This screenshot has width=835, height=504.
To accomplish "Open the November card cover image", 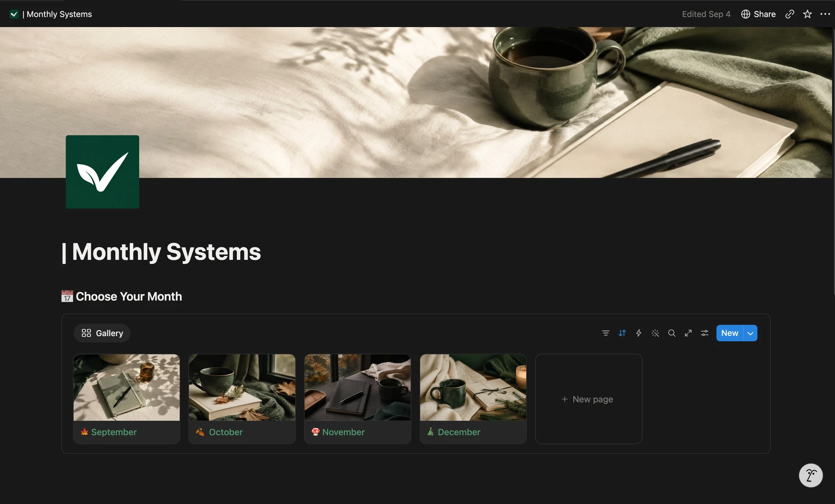I will tap(358, 387).
